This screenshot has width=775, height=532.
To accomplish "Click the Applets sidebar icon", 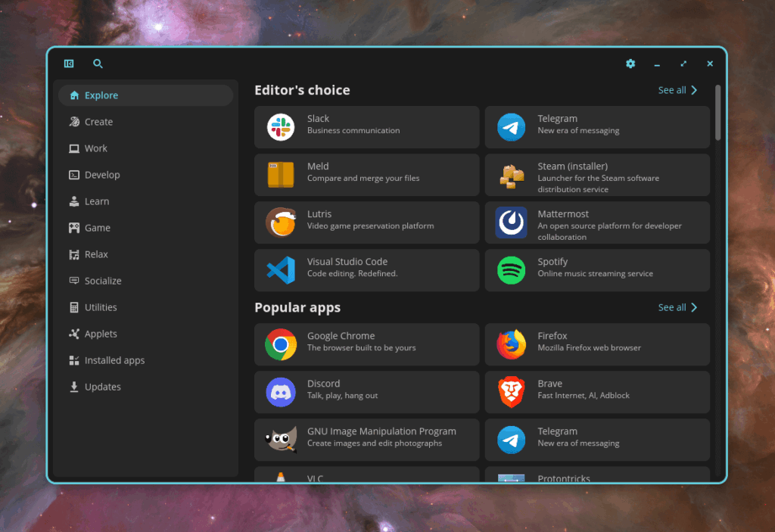I will click(74, 334).
